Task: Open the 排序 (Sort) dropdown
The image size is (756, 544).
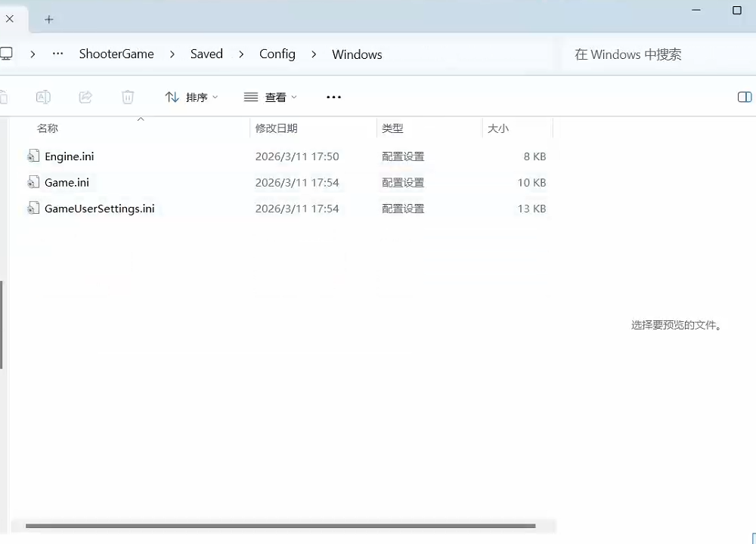Action: [x=192, y=97]
